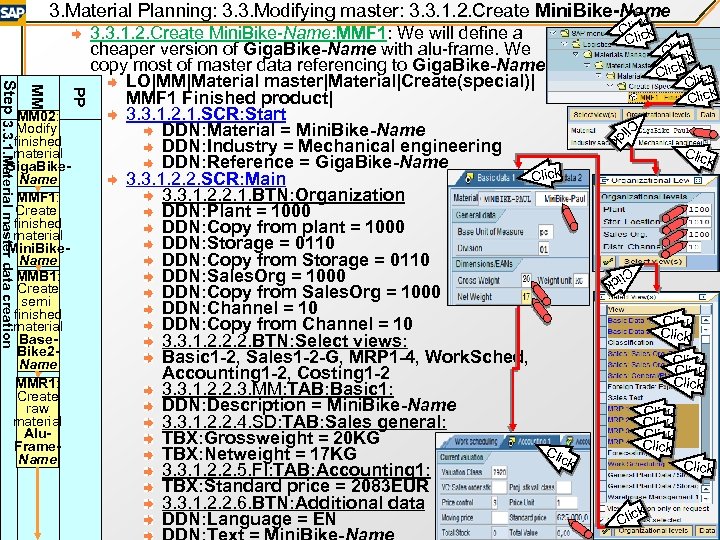This screenshot has width=720, height=540.
Task: Click the Weight unit field
Action: coord(581,281)
